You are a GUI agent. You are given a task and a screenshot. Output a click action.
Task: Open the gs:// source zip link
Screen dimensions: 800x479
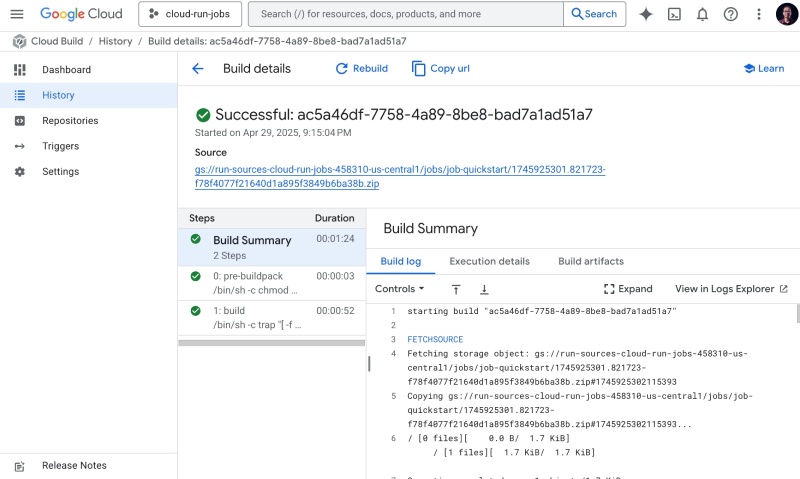pos(400,177)
